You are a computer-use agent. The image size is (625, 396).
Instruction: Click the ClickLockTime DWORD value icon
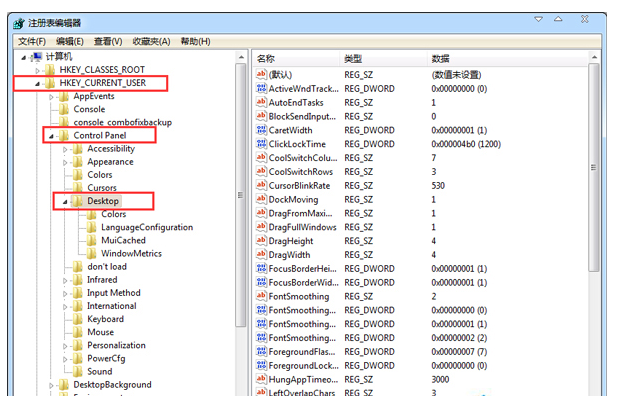click(261, 144)
